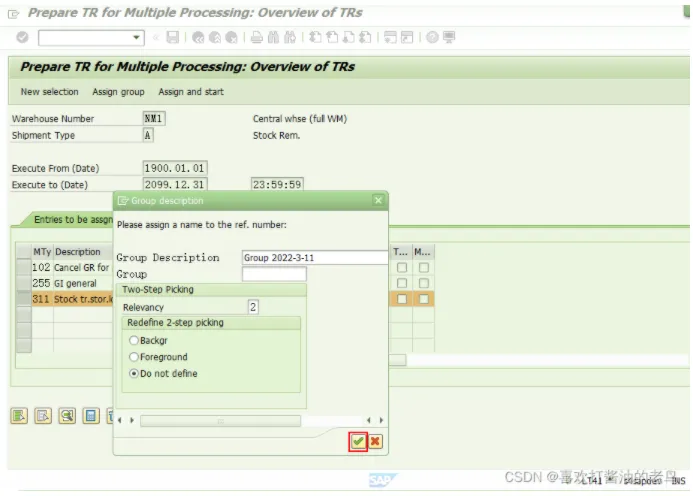The width and height of the screenshot is (693, 496).
Task: Tick the T column checkbox in row 311
Action: point(402,299)
